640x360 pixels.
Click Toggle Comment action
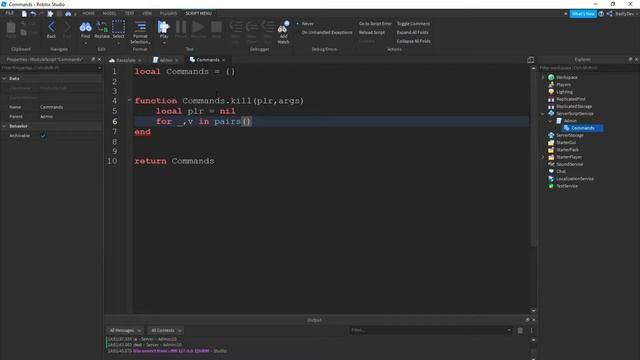pos(413,24)
